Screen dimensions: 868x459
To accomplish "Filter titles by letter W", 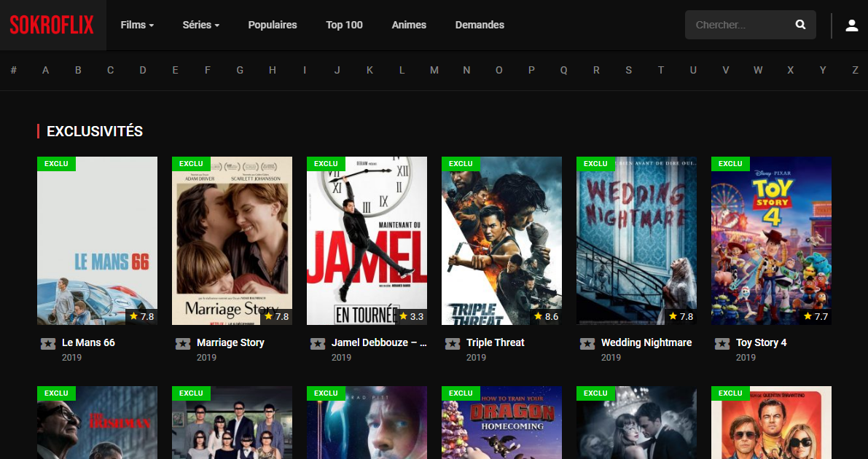I will pos(758,71).
